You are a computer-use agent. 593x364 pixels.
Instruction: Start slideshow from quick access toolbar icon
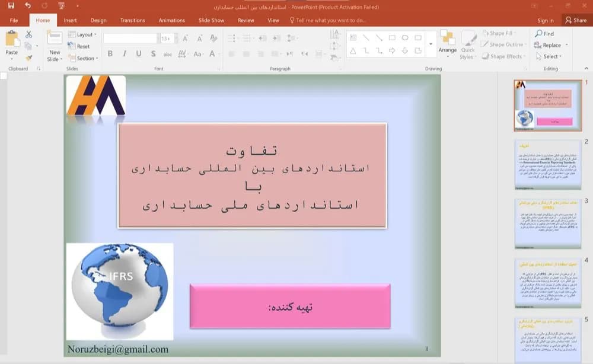point(61,6)
